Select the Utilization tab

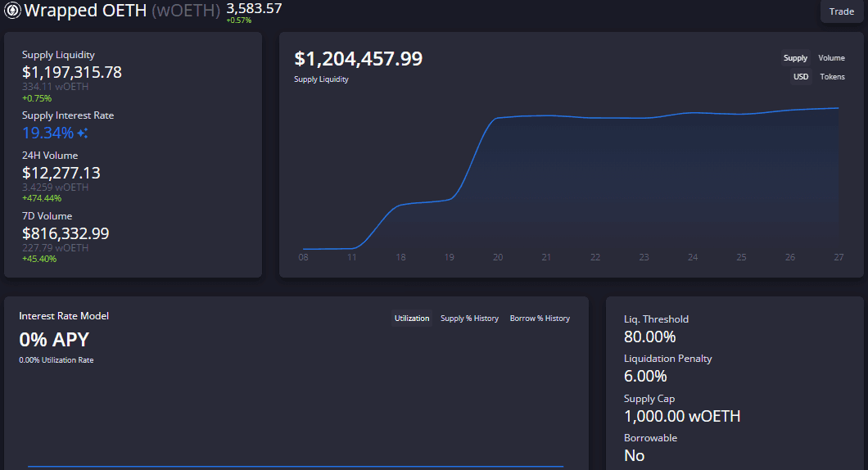[412, 319]
